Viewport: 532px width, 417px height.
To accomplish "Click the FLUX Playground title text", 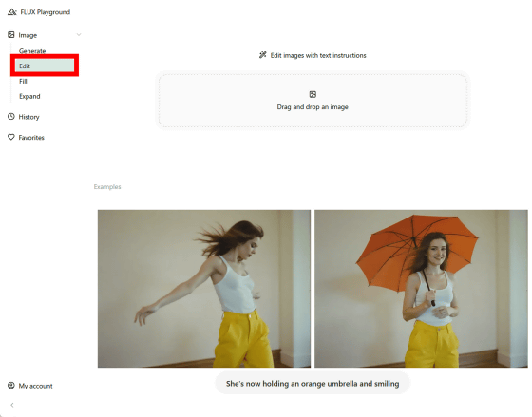I will coord(46,12).
